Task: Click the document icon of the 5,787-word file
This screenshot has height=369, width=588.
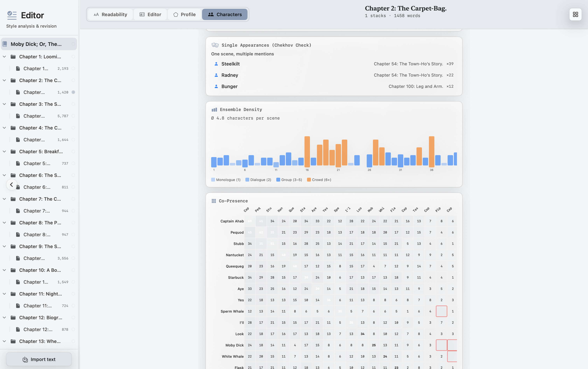Action: (18, 116)
